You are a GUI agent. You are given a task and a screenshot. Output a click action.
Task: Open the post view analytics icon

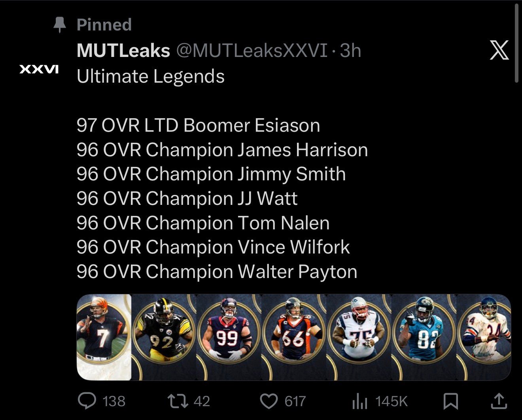pyautogui.click(x=359, y=402)
